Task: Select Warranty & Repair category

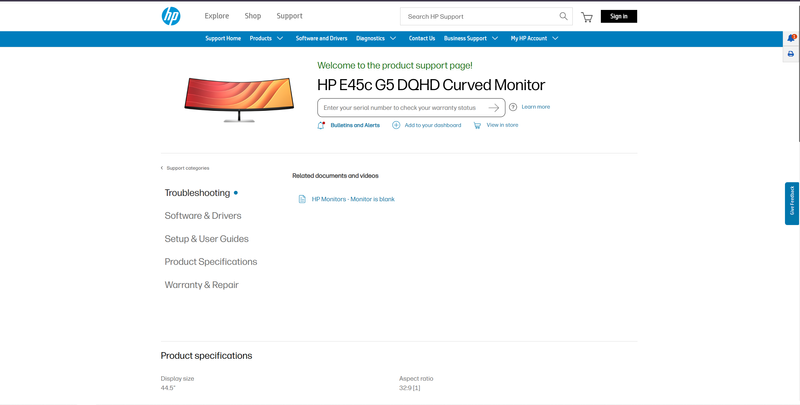Action: pos(201,285)
